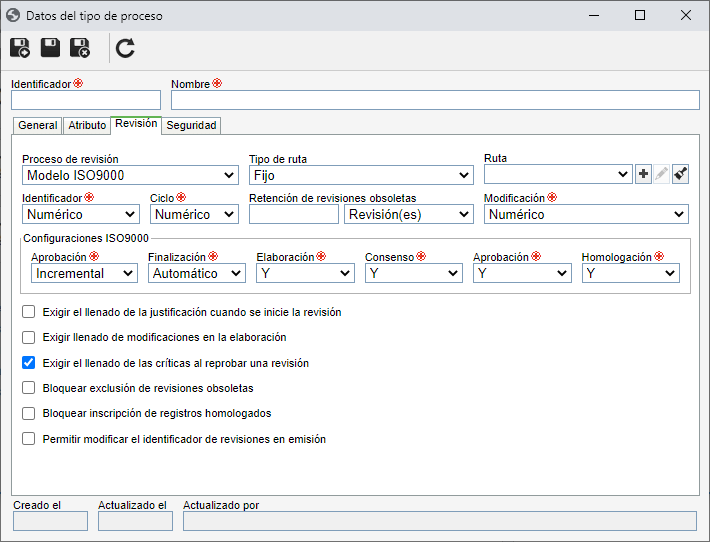Open the Proceso de revisión dropdown

click(130, 175)
